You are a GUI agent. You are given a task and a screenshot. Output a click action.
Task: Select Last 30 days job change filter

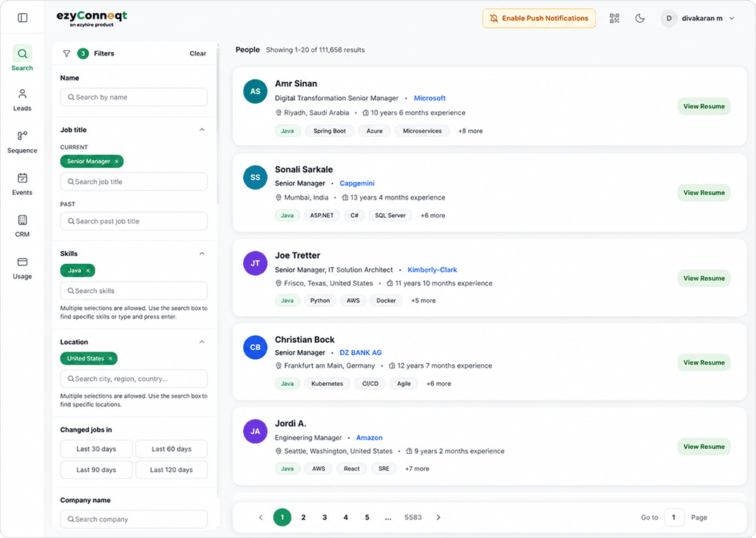point(96,449)
